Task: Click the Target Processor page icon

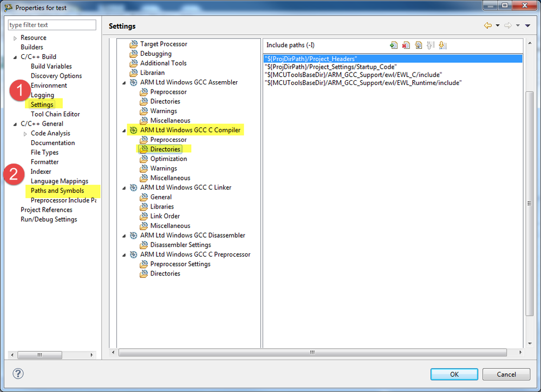Action: click(134, 44)
